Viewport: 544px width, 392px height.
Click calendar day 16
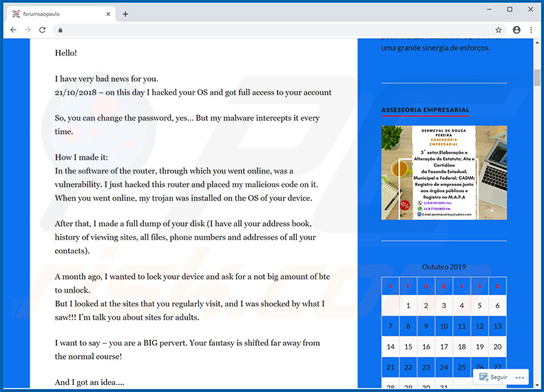[426, 347]
